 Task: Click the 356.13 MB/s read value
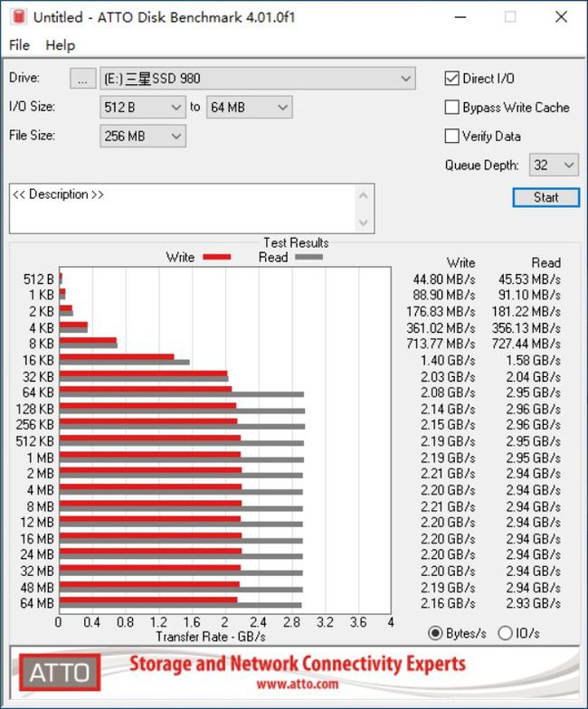pyautogui.click(x=526, y=327)
